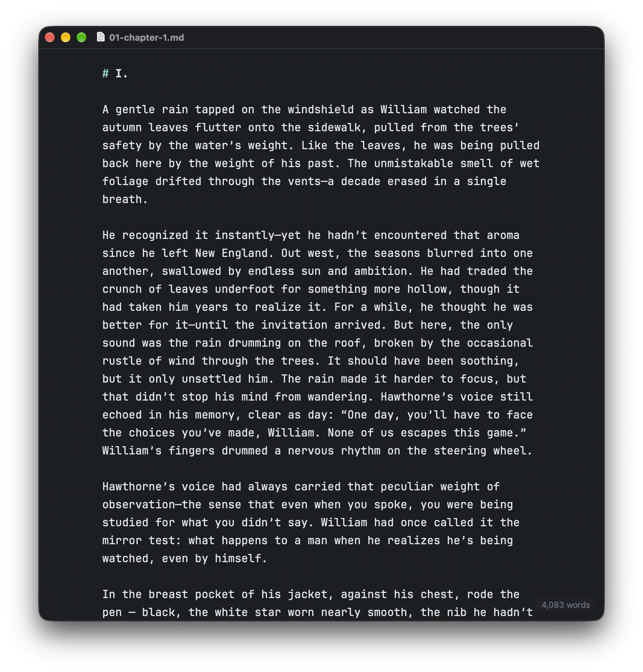Click the document file icon in title bar
This screenshot has width=643, height=672.
100,37
